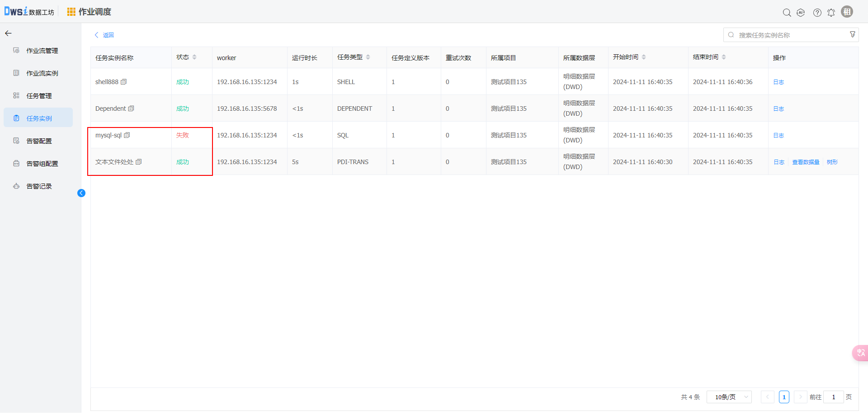The image size is (868, 420).
Task: Click the user avatar icon
Action: tap(847, 12)
